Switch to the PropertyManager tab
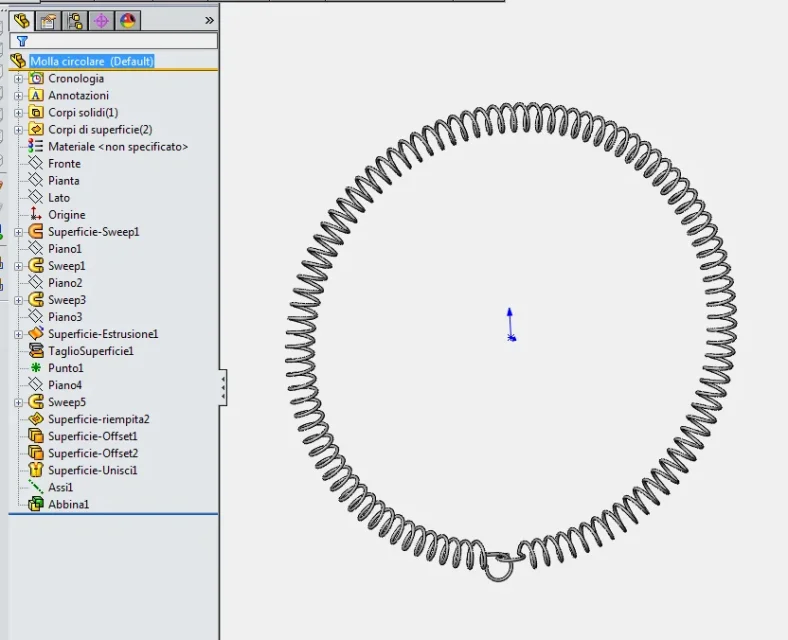Image resolution: width=788 pixels, height=640 pixels. pos(48,21)
